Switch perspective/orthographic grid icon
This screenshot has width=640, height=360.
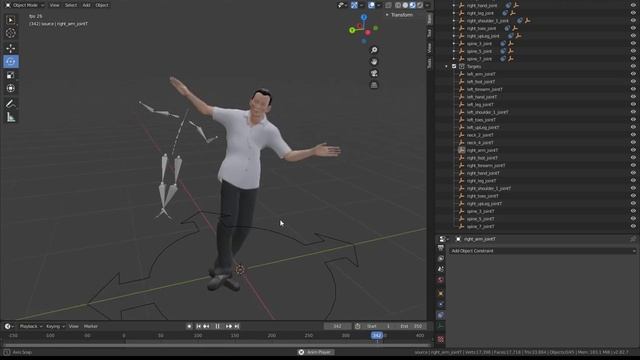coord(374,85)
